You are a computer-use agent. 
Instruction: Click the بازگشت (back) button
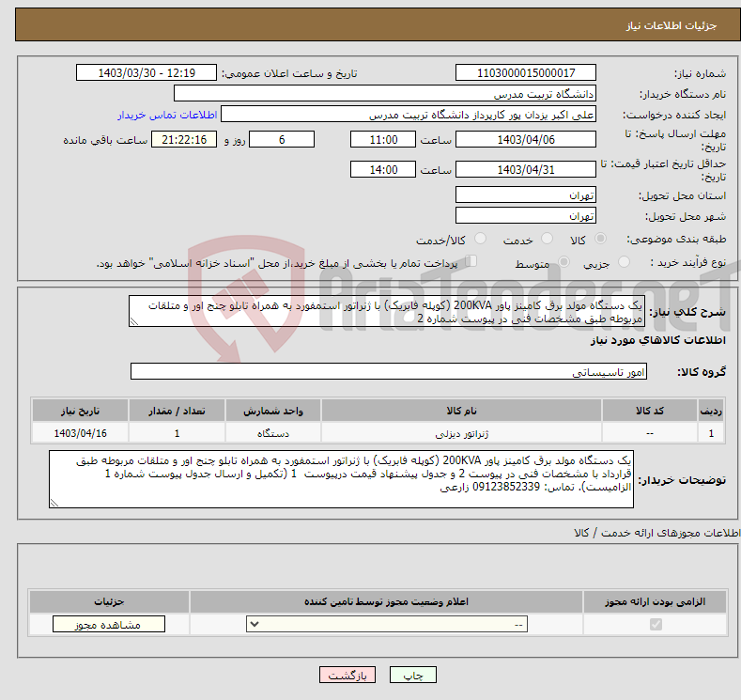[x=347, y=675]
